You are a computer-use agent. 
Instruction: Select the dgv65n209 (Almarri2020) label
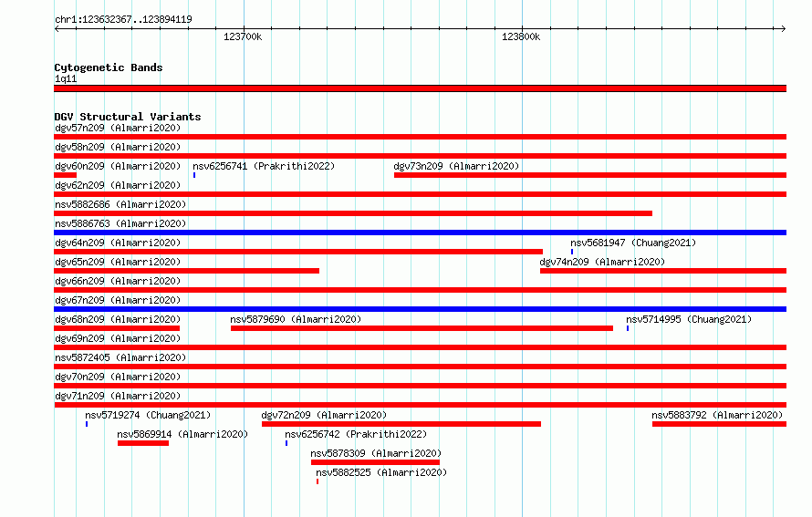pos(118,262)
